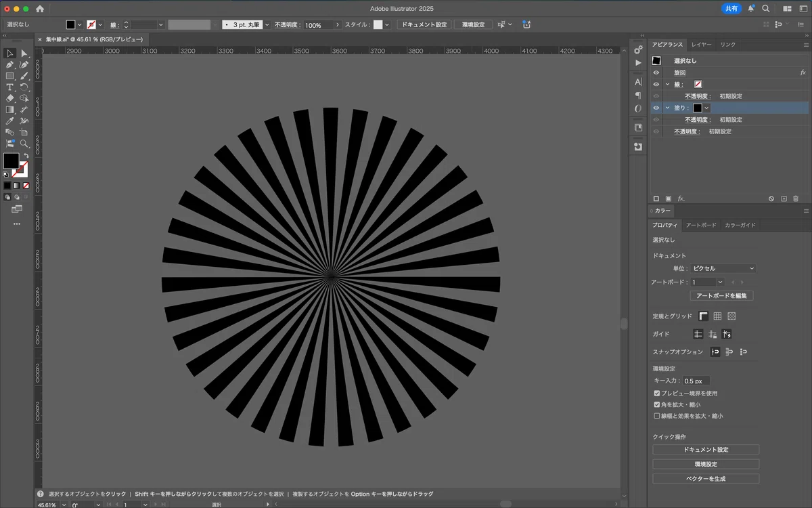Select the Rotate tool
812x508 pixels.
click(x=24, y=87)
